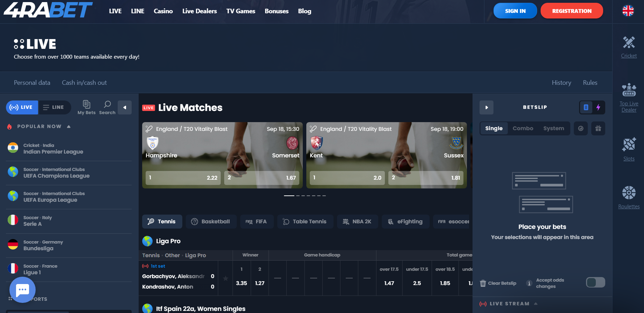
Task: Collapse betslip panel arrow button
Action: 486,107
